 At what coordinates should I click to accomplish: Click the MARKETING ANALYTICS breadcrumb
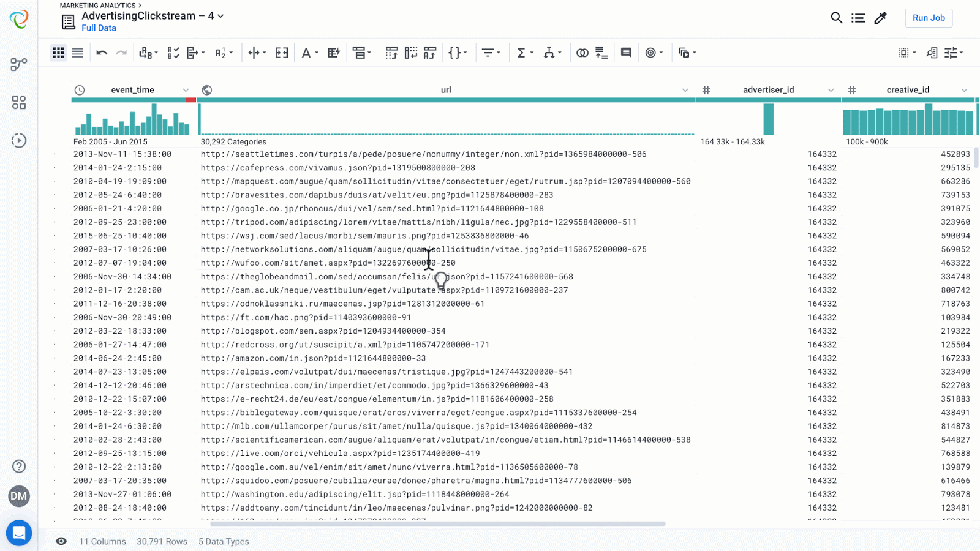97,5
